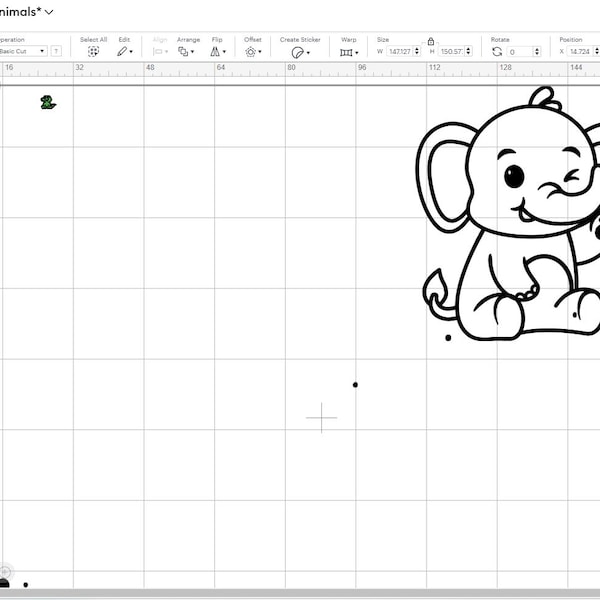The height and width of the screenshot is (600, 600).
Task: Click the Arrange layers icon
Action: 183,51
